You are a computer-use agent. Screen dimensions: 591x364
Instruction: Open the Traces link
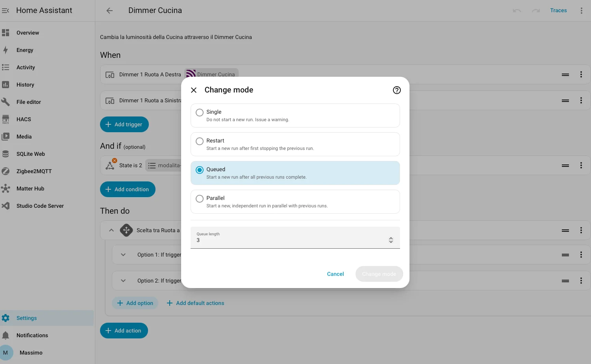click(x=558, y=11)
